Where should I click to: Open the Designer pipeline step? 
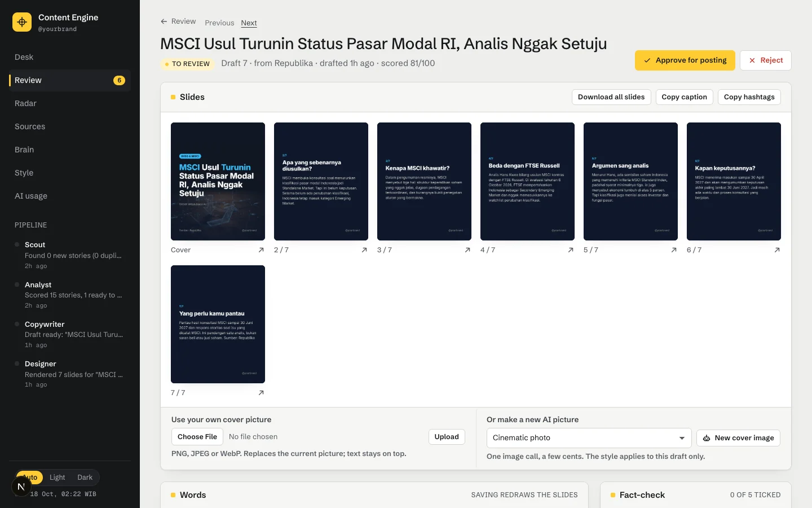tap(70, 374)
